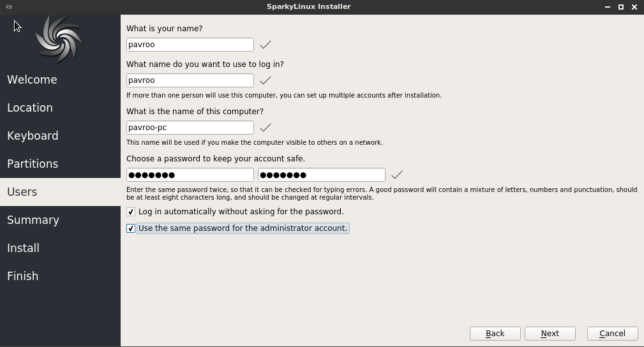Toggle log in automatically checkbox
This screenshot has width=644, height=347.
[x=131, y=212]
